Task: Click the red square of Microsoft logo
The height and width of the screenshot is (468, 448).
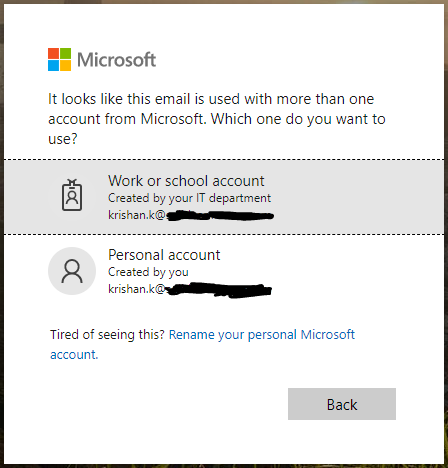Action: (x=53, y=53)
